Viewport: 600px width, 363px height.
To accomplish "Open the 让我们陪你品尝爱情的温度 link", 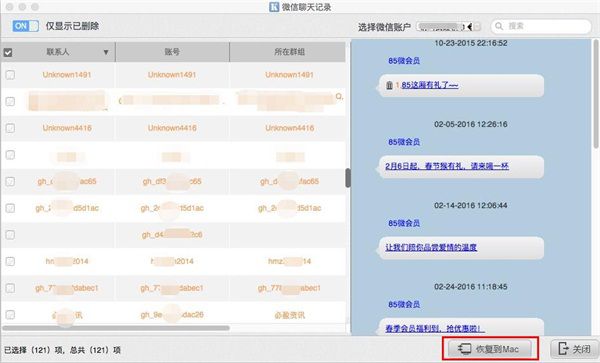I will 431,247.
